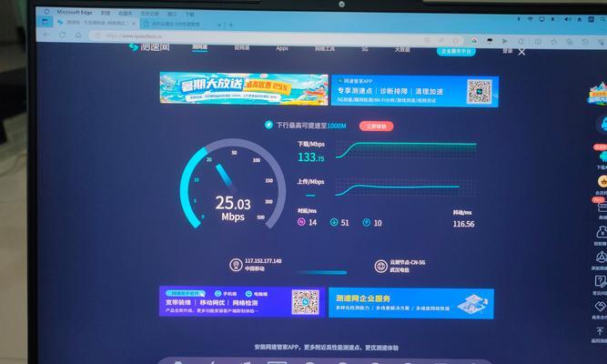The height and width of the screenshot is (364, 607).
Task: Click the 登录 login link
Action: click(508, 51)
